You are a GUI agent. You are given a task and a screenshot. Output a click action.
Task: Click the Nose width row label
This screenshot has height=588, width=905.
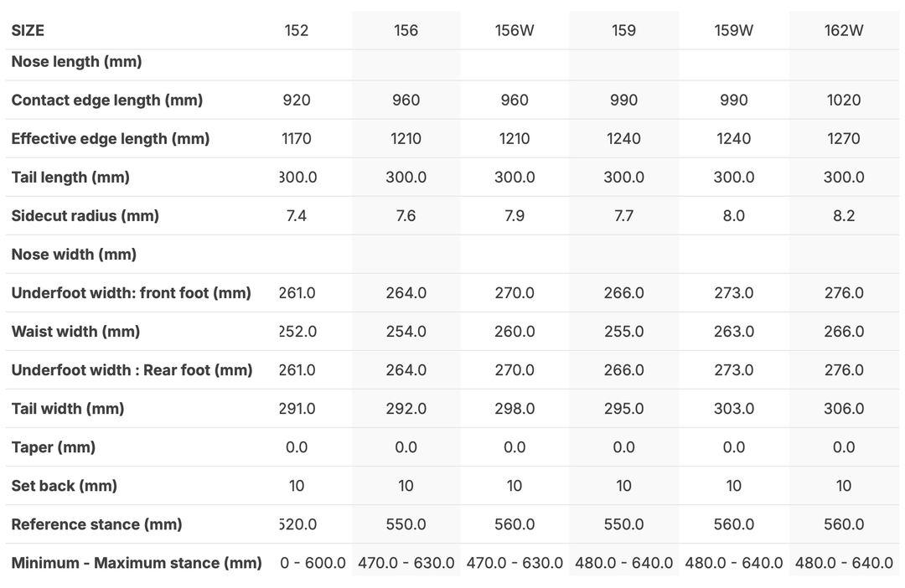pos(74,254)
